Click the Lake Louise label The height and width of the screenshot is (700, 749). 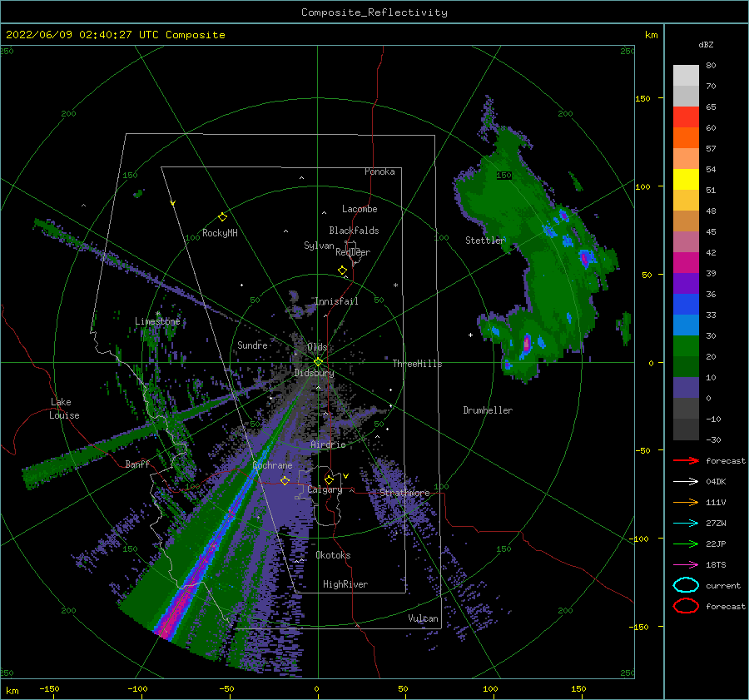click(x=64, y=409)
